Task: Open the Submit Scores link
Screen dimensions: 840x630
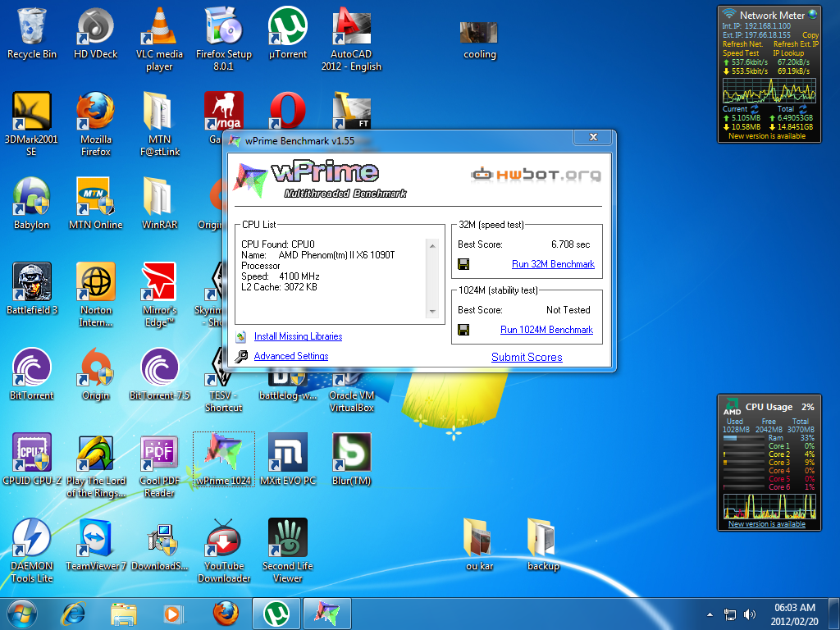Action: click(x=527, y=358)
